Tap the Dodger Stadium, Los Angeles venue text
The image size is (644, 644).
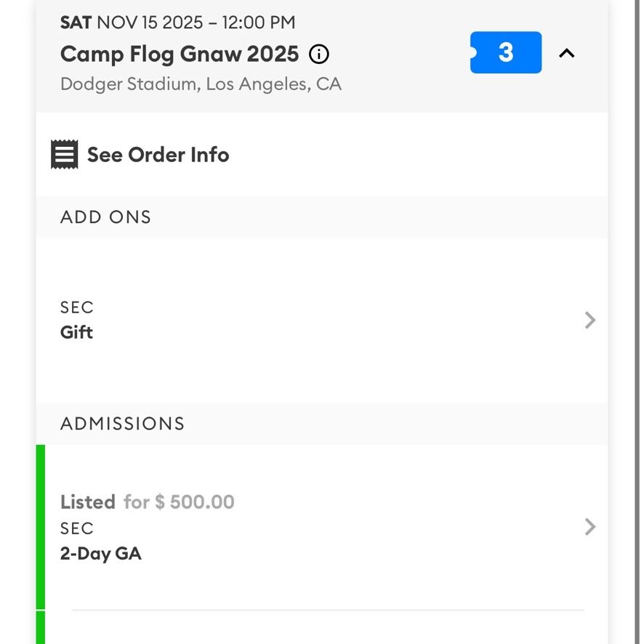[201, 84]
